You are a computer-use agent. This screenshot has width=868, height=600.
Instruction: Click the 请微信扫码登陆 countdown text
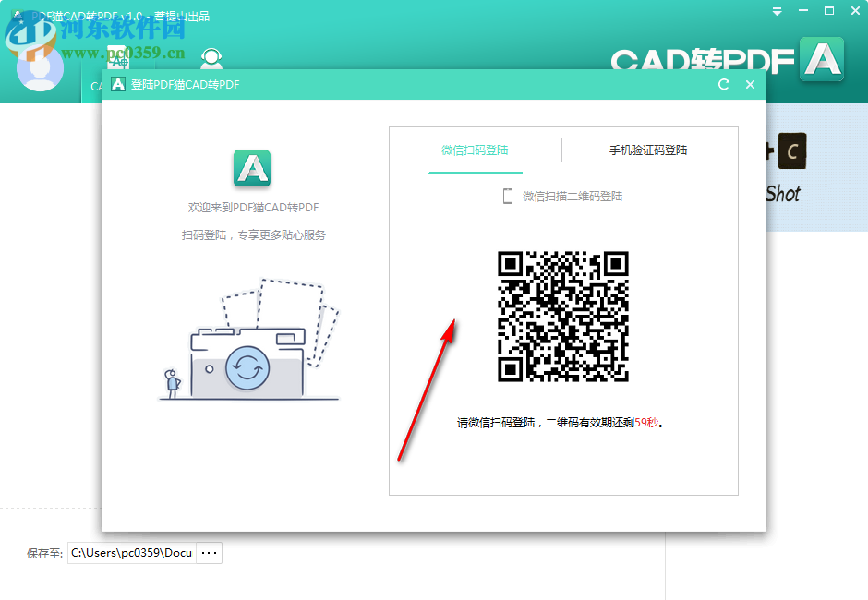[563, 420]
